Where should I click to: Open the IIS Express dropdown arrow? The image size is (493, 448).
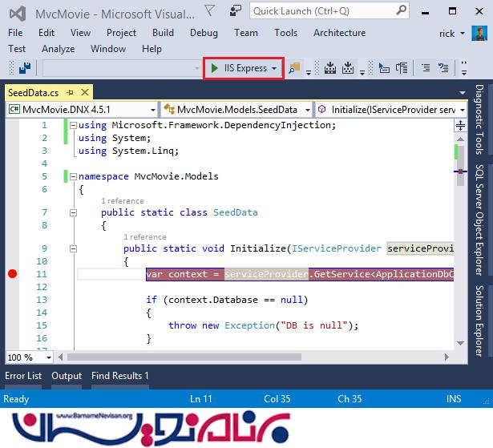point(274,68)
